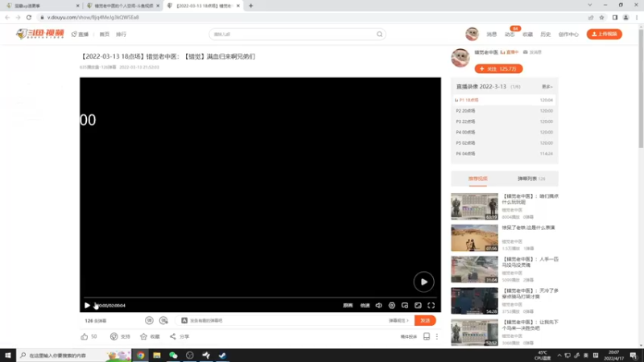The height and width of the screenshot is (362, 644).
Task: Select playlist item P3 22点场
Action: 505,121
